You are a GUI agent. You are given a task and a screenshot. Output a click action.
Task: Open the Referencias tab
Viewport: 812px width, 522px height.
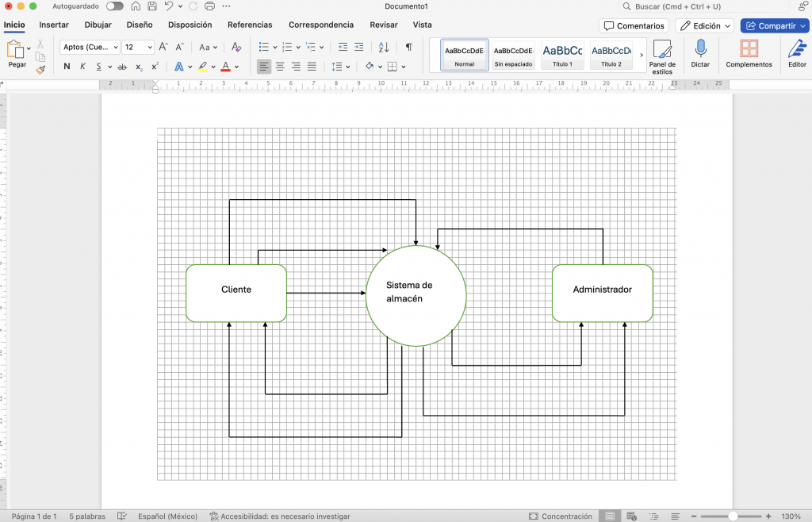250,25
